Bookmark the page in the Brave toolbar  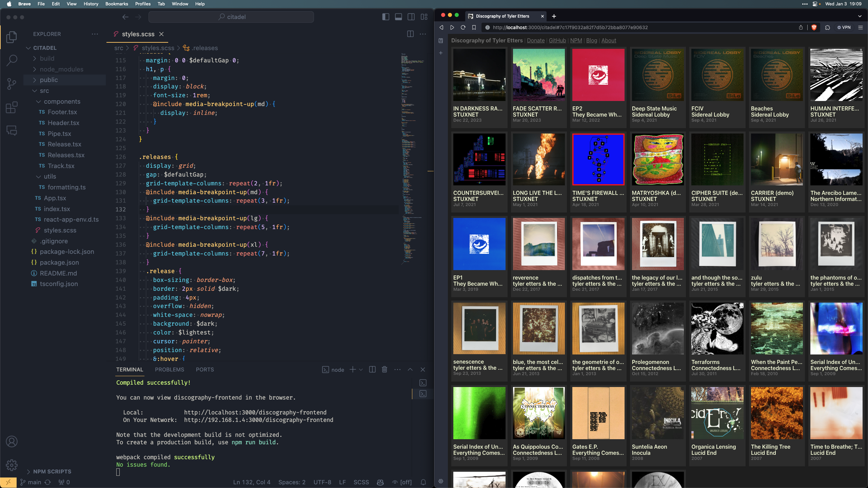474,27
